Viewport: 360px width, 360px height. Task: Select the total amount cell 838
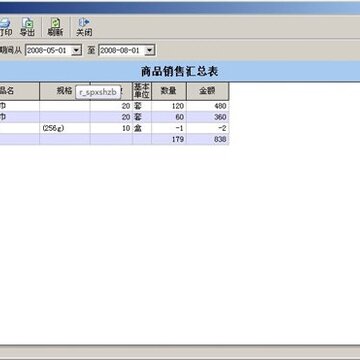coord(208,139)
